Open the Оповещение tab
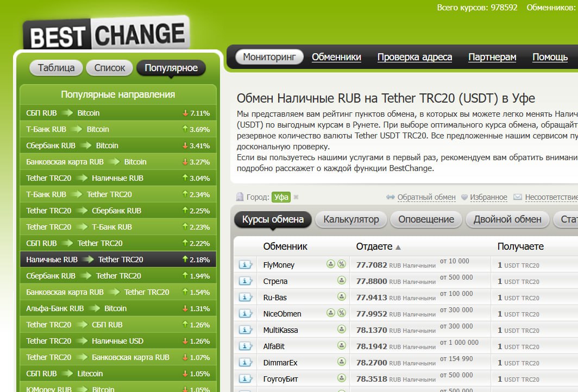 point(426,219)
